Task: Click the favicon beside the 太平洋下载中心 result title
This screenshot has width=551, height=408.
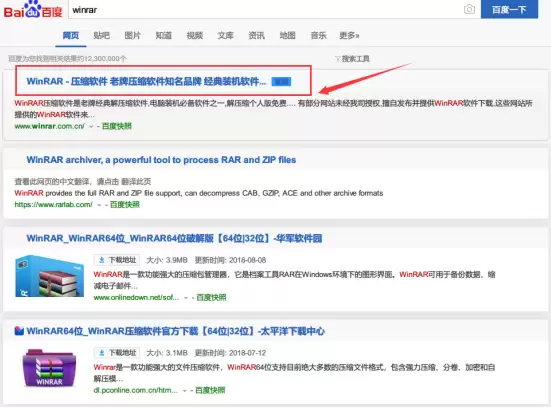Action: [x=19, y=331]
